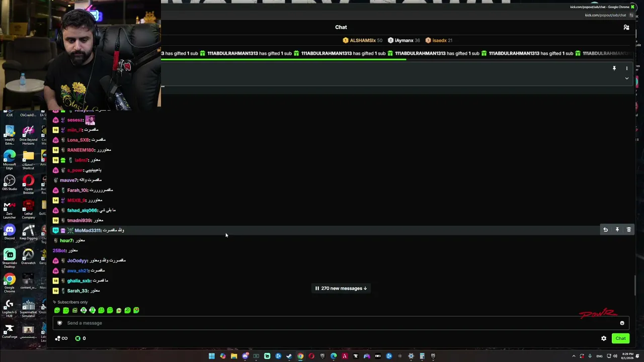644x362 pixels.
Task: Switch to Chrome in taskbar
Action: click(x=300, y=356)
